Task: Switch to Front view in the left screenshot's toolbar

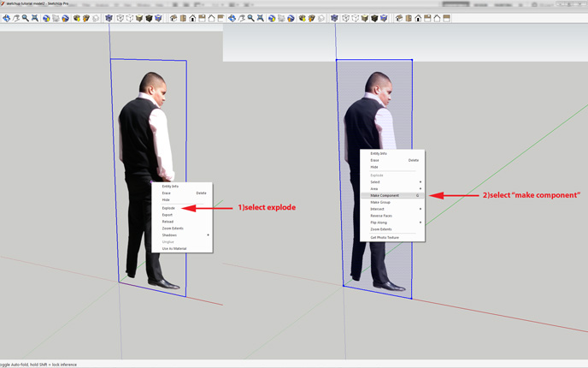Action: [x=192, y=18]
